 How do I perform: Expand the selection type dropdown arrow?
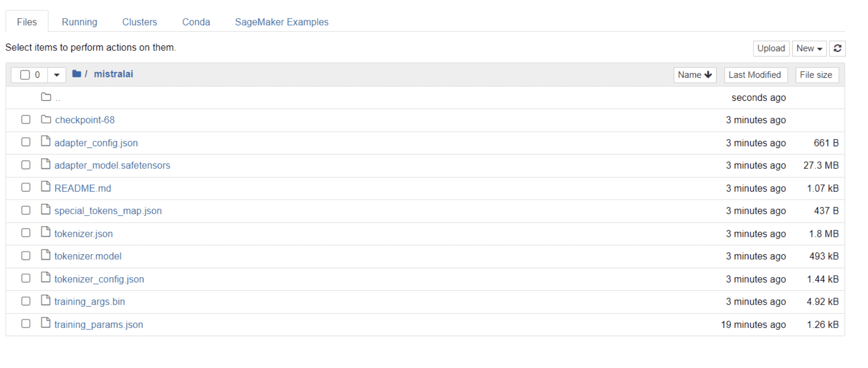click(x=57, y=75)
